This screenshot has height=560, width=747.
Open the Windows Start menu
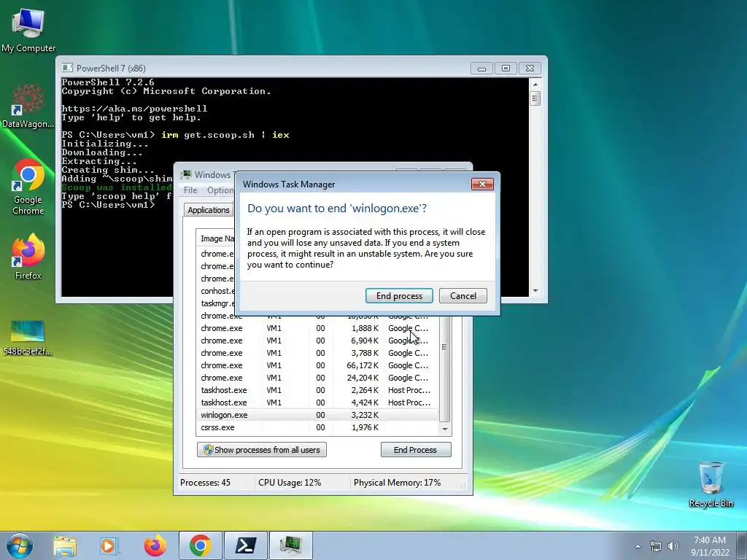point(19,545)
